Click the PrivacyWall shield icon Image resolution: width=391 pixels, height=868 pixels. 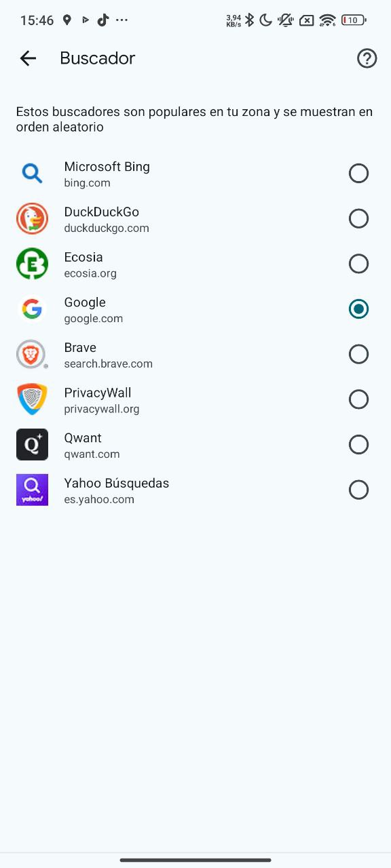[x=32, y=399]
